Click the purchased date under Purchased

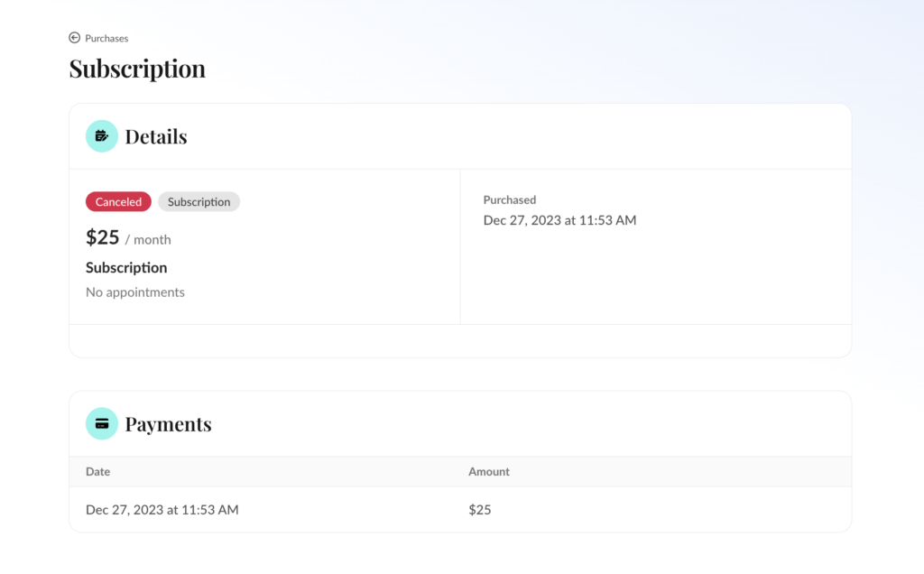pyautogui.click(x=559, y=220)
